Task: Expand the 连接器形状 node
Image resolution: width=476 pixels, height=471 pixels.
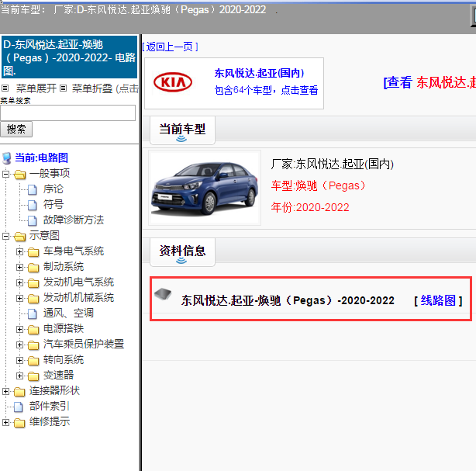Action: click(x=5, y=391)
